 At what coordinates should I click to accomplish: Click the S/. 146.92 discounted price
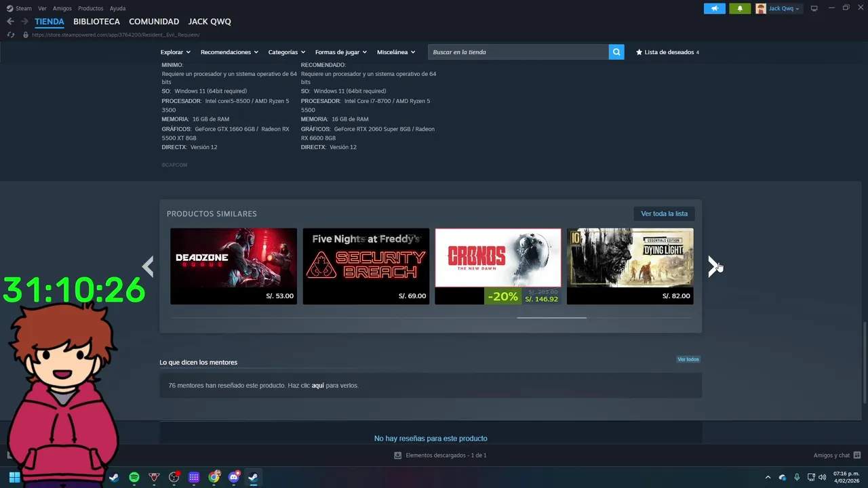tap(541, 299)
